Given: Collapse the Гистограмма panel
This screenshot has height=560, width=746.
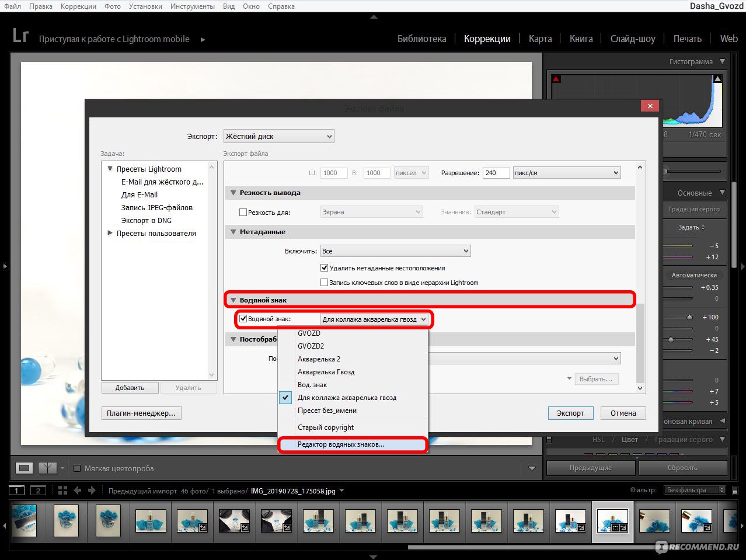Looking at the screenshot, I should 722,61.
